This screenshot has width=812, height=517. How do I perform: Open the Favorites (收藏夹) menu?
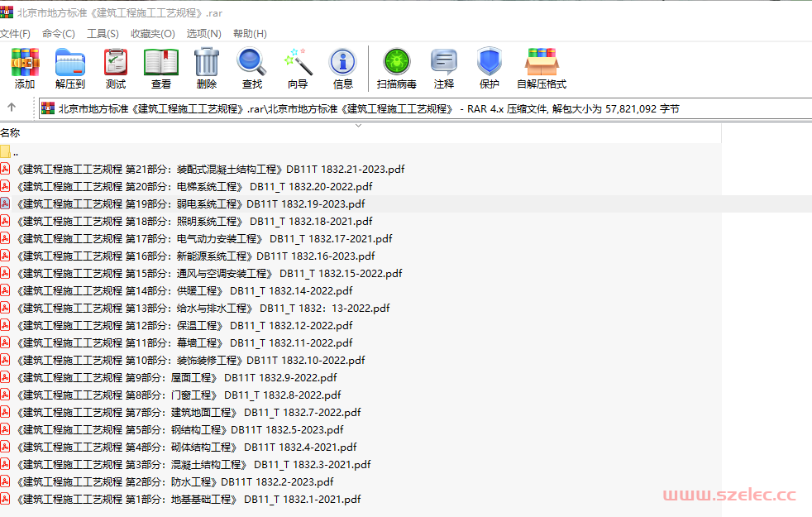pyautogui.click(x=153, y=34)
